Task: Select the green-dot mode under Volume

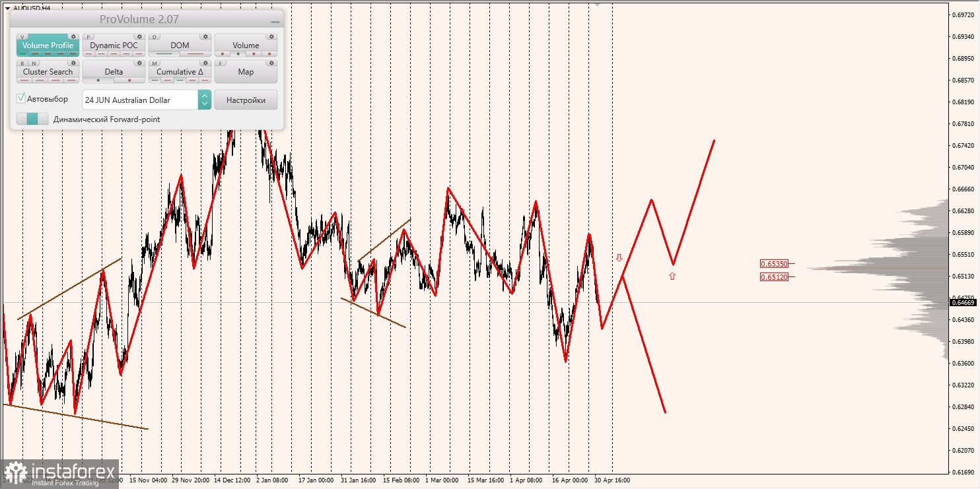Action: point(238,53)
